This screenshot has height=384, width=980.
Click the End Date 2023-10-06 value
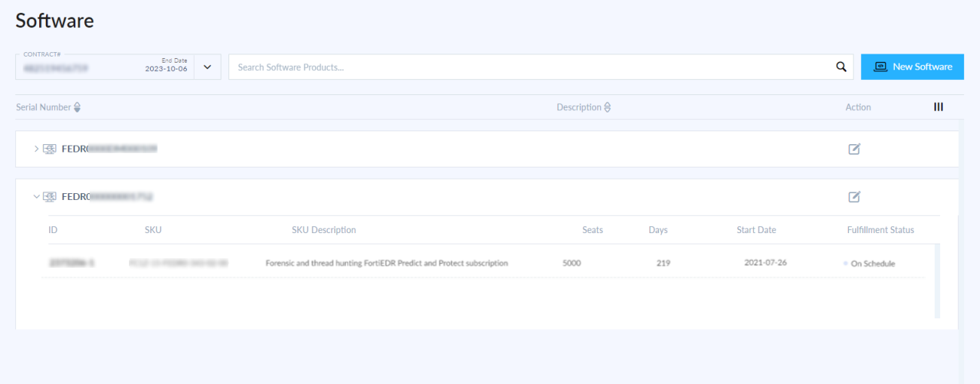pos(166,69)
